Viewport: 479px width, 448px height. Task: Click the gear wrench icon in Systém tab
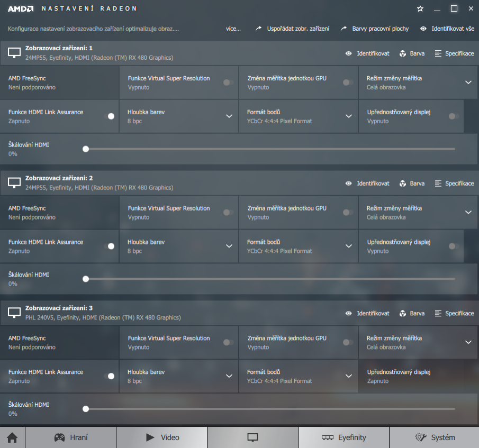point(421,437)
